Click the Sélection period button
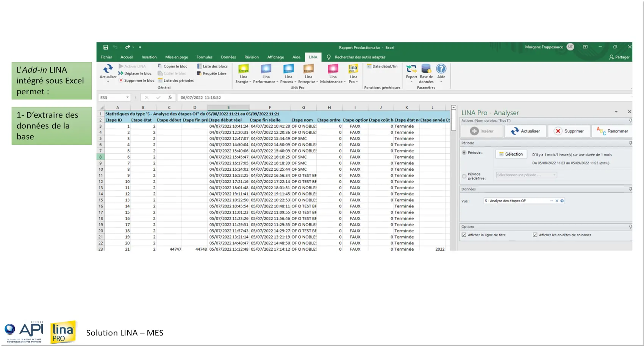This screenshot has width=644, height=346. pos(511,154)
